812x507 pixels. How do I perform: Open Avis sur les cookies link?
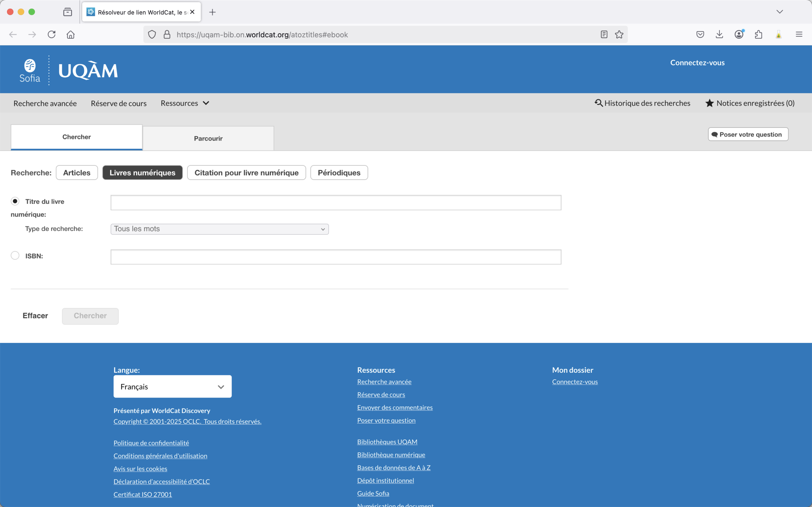coord(141,469)
